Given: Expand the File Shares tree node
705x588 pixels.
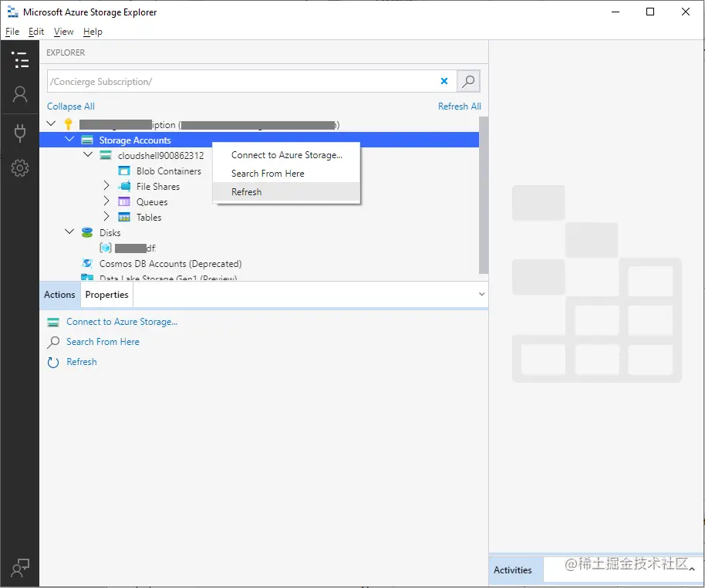Looking at the screenshot, I should [x=106, y=186].
